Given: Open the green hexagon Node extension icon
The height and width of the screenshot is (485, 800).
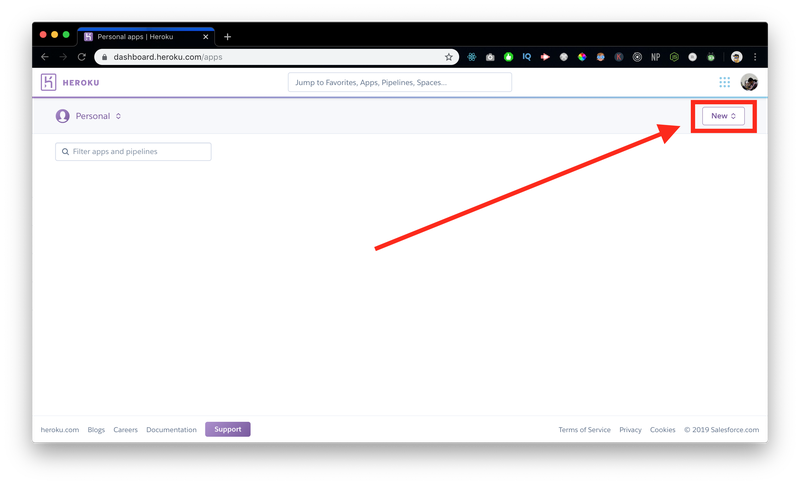Looking at the screenshot, I should coord(674,57).
